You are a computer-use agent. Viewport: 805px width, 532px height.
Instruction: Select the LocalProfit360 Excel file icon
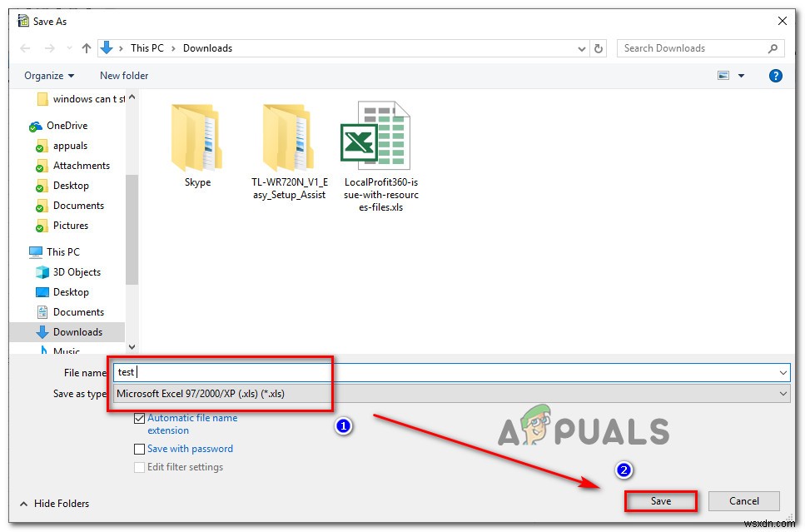pos(375,136)
